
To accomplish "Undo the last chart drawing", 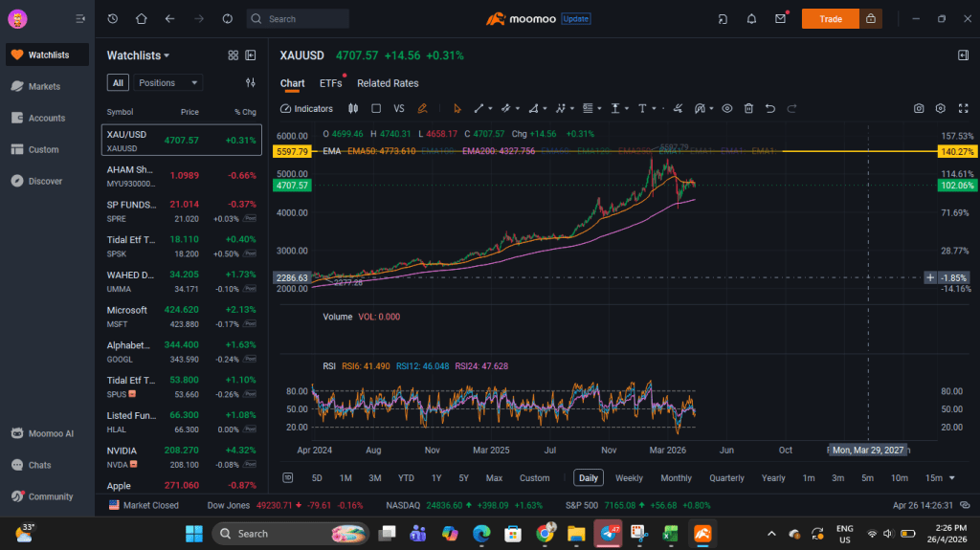I will click(x=770, y=109).
